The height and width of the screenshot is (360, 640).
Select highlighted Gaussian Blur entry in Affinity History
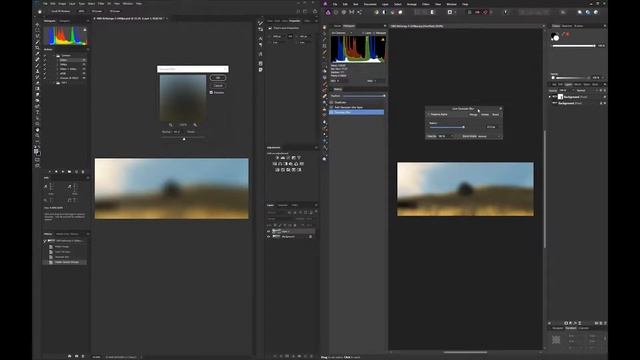coord(357,112)
